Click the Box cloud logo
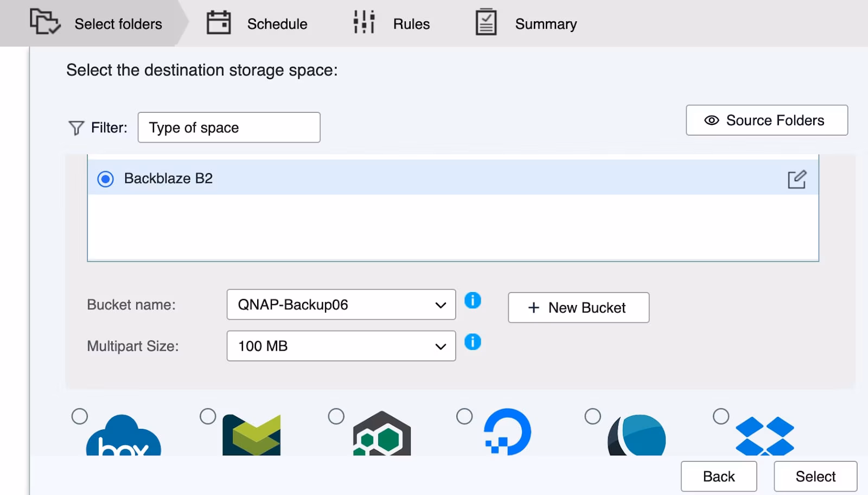The height and width of the screenshot is (495, 868). pyautogui.click(x=124, y=436)
